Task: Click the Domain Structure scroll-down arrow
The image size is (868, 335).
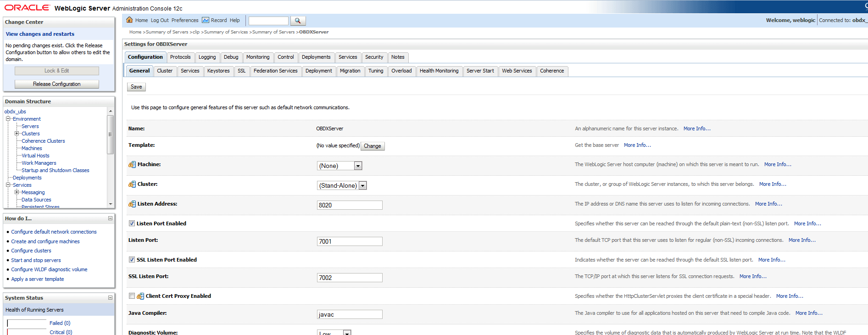Action: tap(110, 204)
